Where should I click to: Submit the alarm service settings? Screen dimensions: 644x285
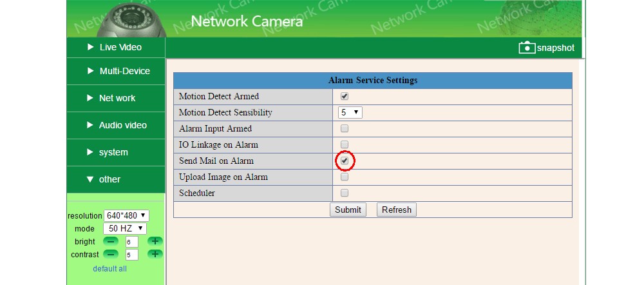pos(348,210)
